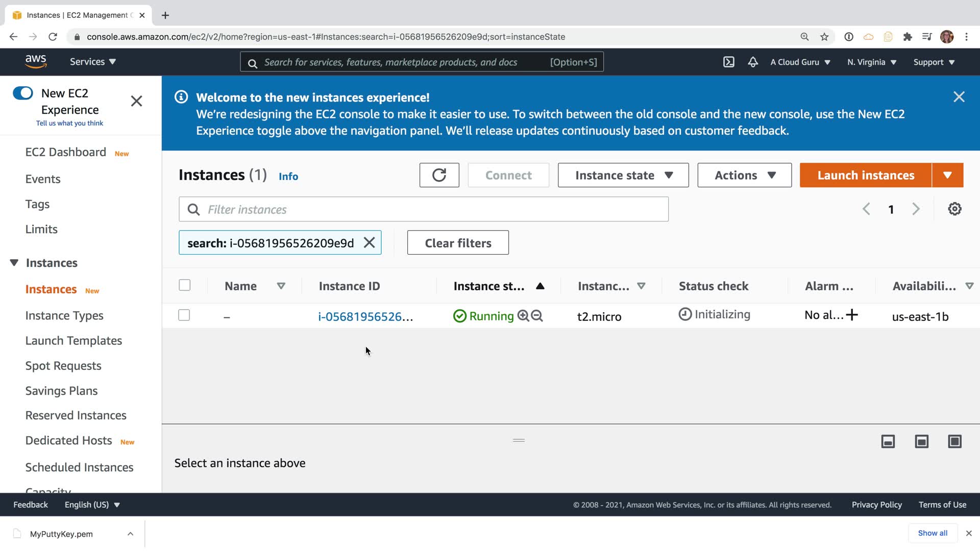Click the zoom-out filter icon beside Running
The image size is (980, 551).
pos(537,316)
